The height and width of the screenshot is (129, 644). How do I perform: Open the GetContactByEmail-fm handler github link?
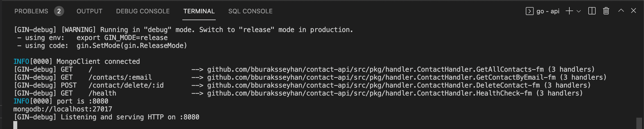click(381, 77)
